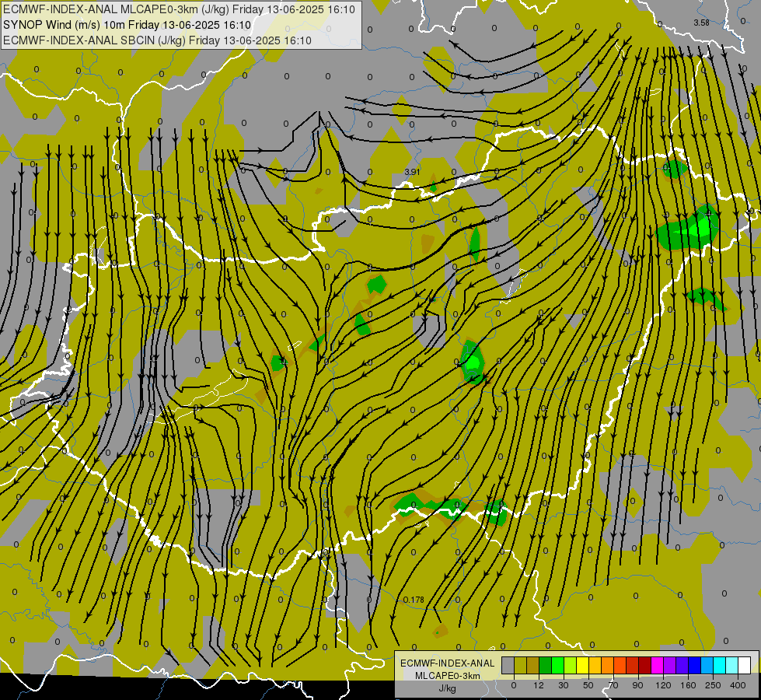Select the white legend swatch
This screenshot has width=761, height=700.
[745, 665]
